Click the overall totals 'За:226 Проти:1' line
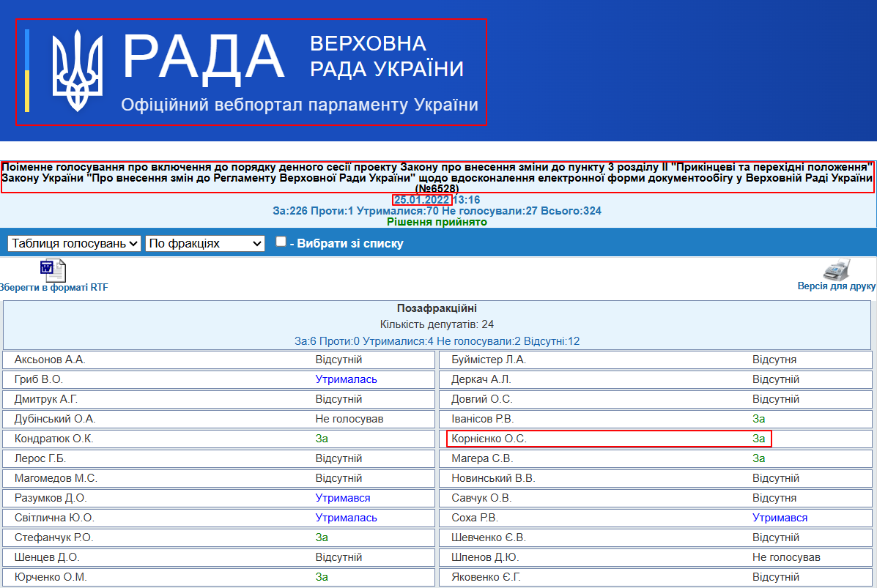 pyautogui.click(x=437, y=211)
